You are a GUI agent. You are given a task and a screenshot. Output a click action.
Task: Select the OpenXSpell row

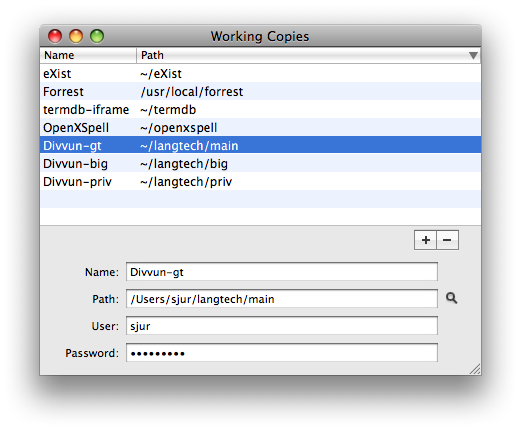point(260,128)
